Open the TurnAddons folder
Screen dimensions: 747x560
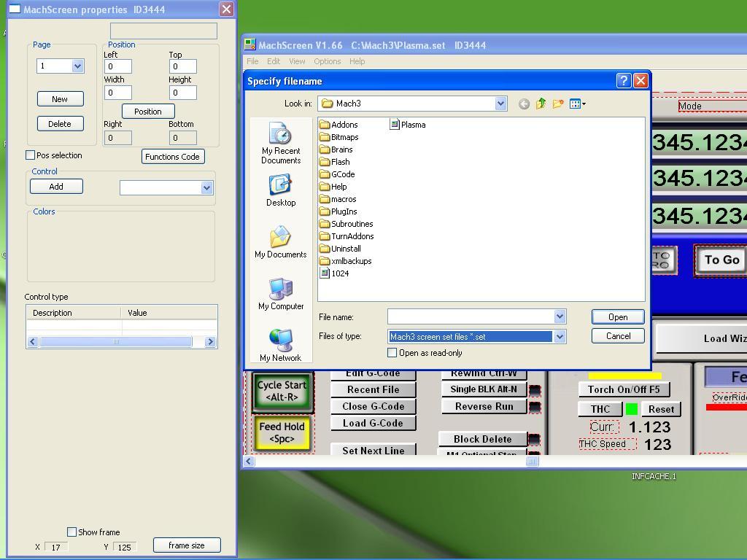(347, 236)
